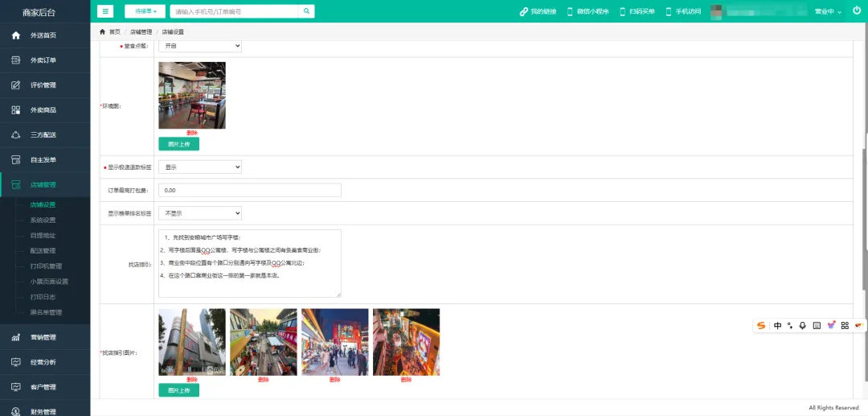Click the 财务管理 sidebar icon

[x=16, y=411]
